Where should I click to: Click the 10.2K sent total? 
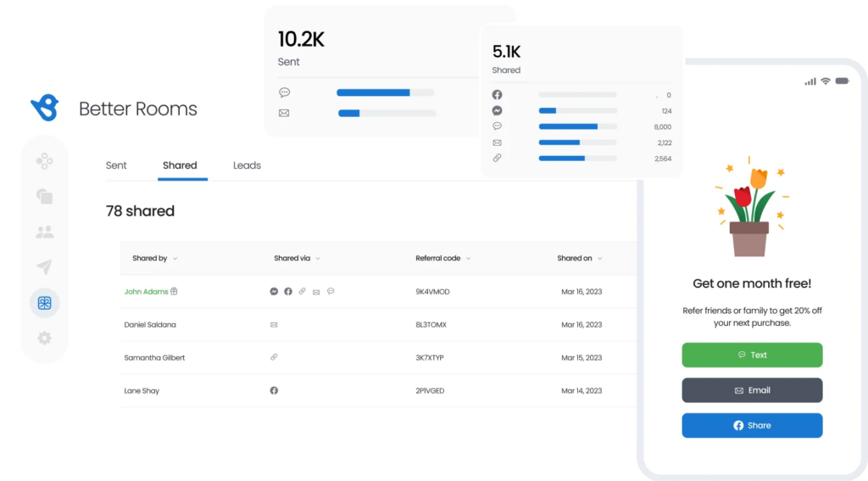[301, 39]
